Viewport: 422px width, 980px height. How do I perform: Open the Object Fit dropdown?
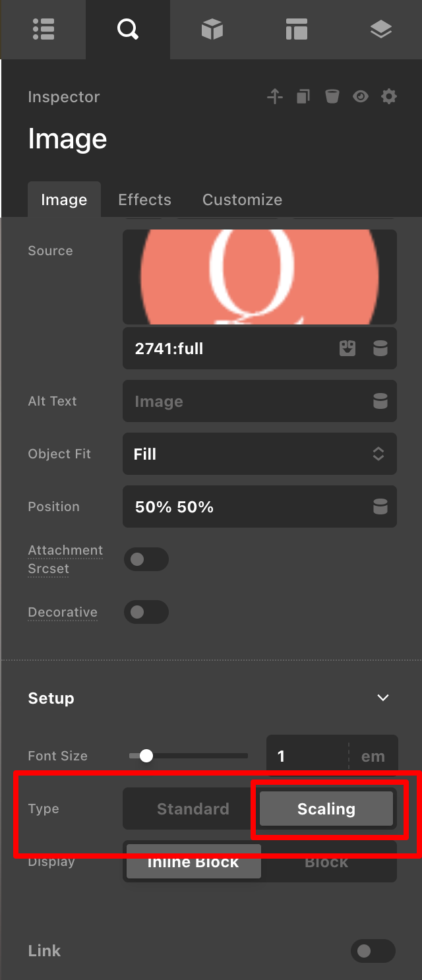(260, 454)
